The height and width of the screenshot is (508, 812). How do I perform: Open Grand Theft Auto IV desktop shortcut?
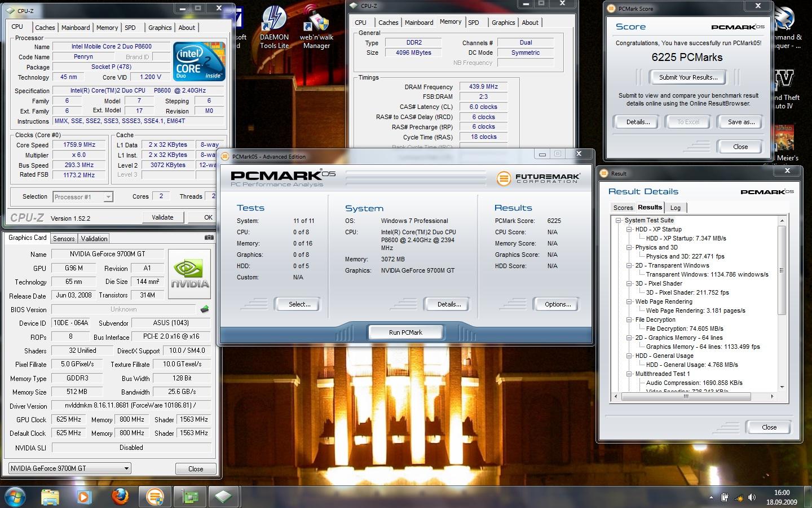(787, 90)
